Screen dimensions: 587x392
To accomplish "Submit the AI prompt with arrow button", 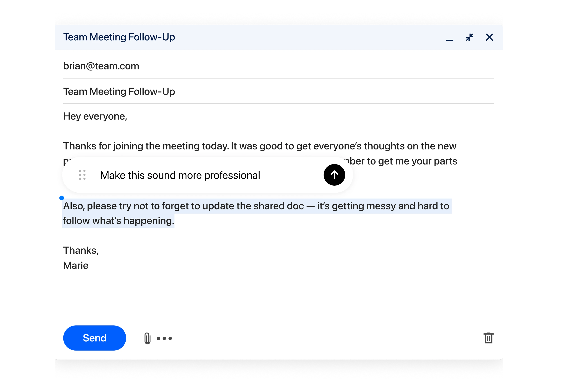I will pyautogui.click(x=334, y=175).
